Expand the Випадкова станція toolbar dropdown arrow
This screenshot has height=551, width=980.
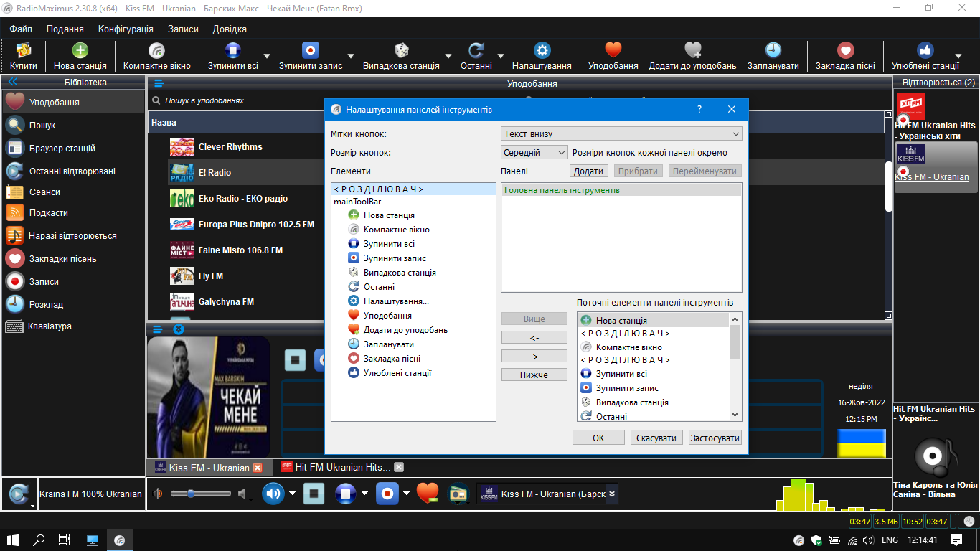coord(448,57)
